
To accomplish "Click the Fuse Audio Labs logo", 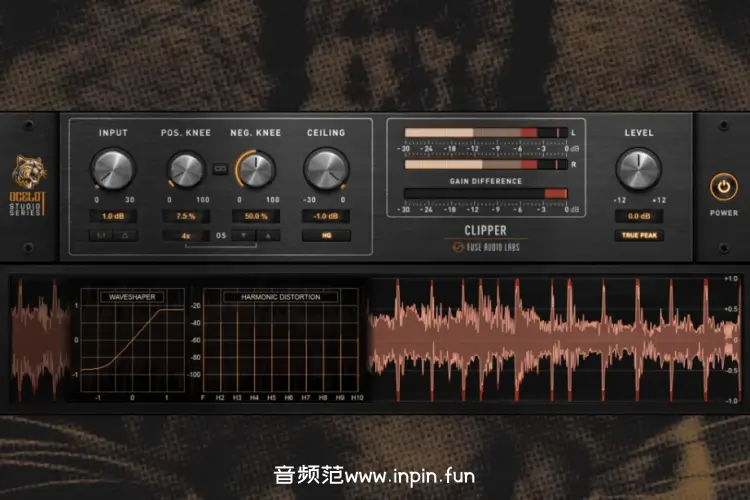I will 485,247.
